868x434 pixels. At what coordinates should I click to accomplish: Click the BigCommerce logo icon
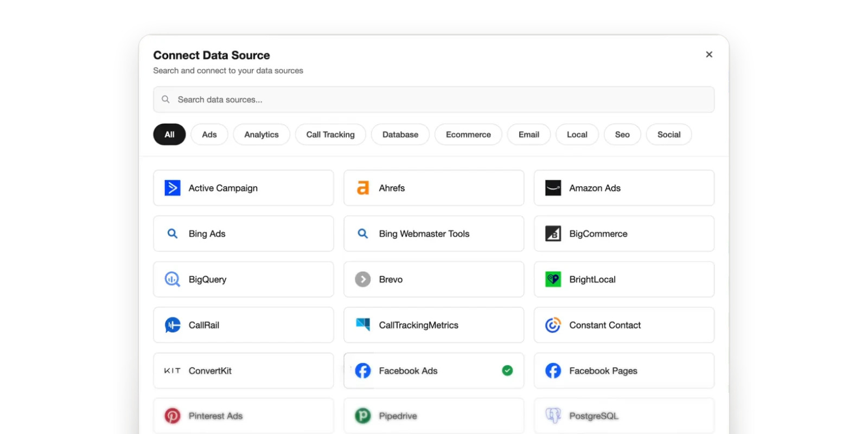pos(553,233)
